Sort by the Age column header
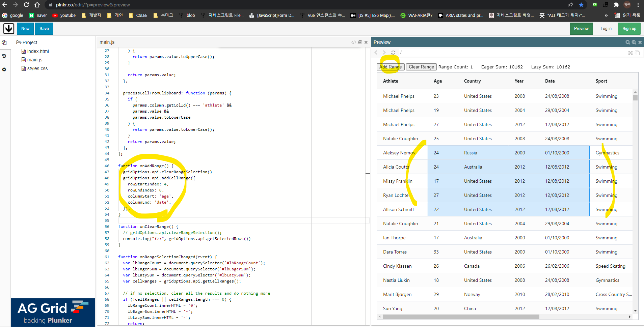 (438, 81)
